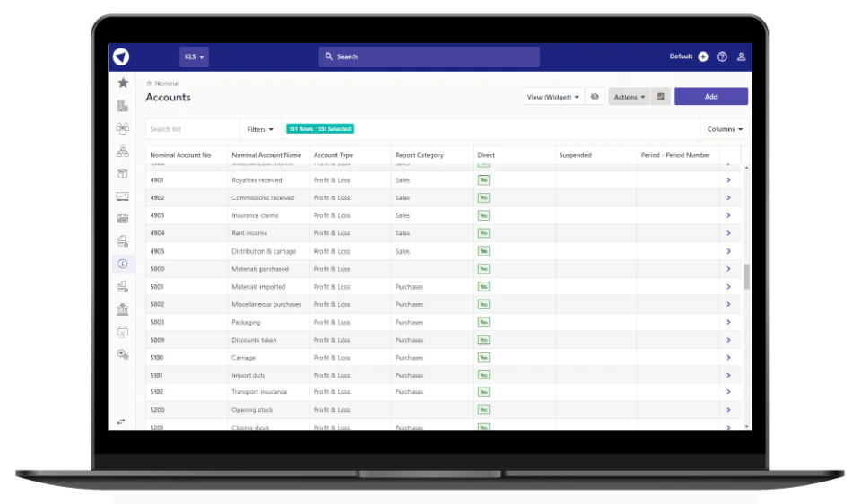
Task: Open the settings gears sidebar icon
Action: [x=123, y=354]
